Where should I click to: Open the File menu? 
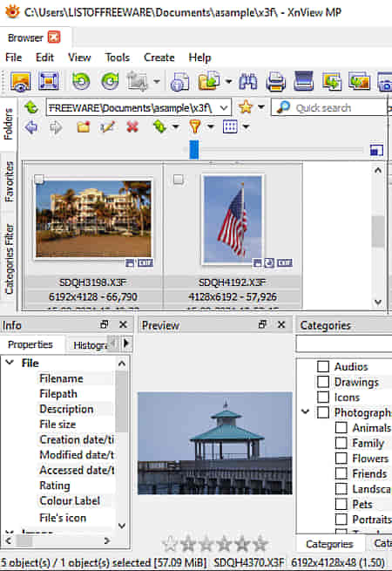pos(13,58)
